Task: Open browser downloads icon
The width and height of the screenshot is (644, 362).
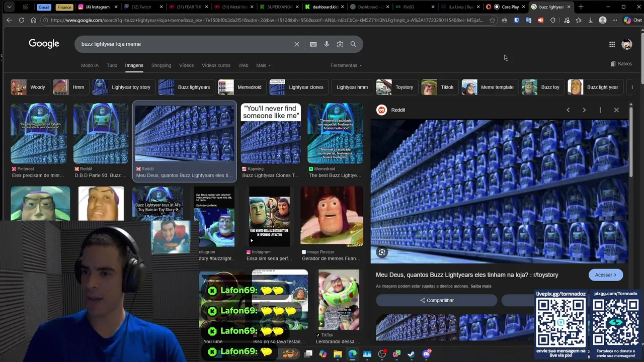Action: point(591,20)
